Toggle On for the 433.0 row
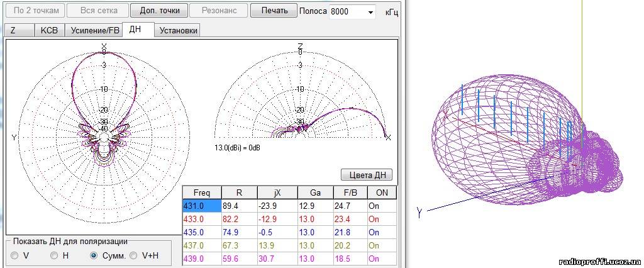The height and width of the screenshot is (268, 644). [382, 219]
